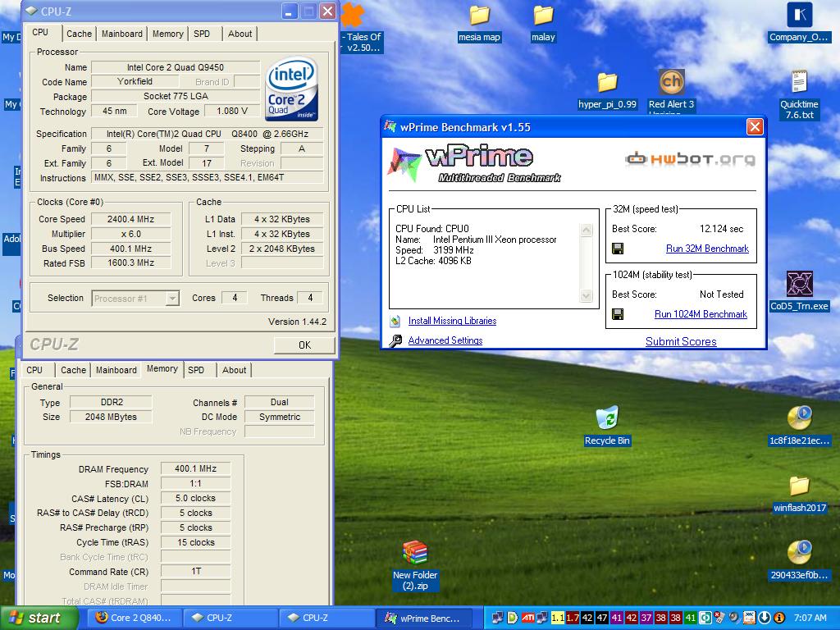Click the Run 1024M Benchmark link

pos(701,314)
